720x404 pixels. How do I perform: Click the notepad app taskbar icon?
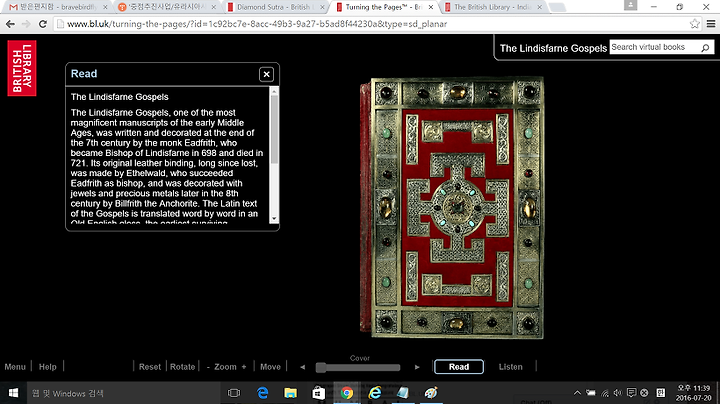403,393
